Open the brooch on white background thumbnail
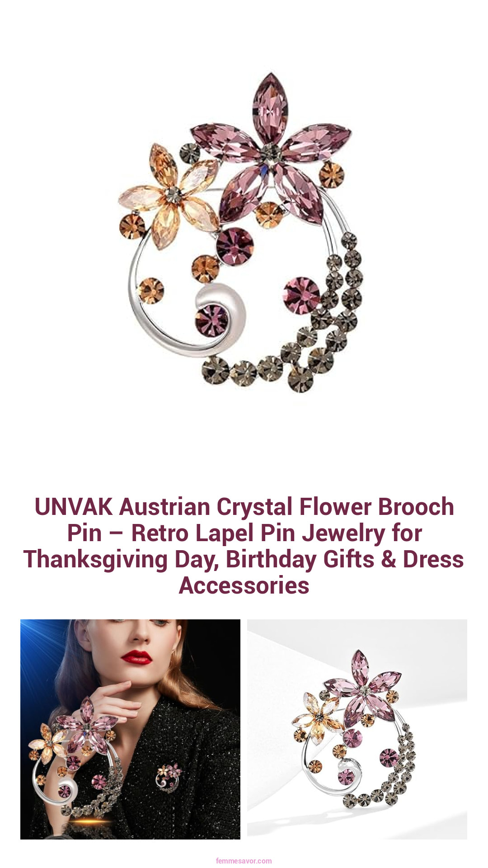488x868 pixels. (357, 729)
